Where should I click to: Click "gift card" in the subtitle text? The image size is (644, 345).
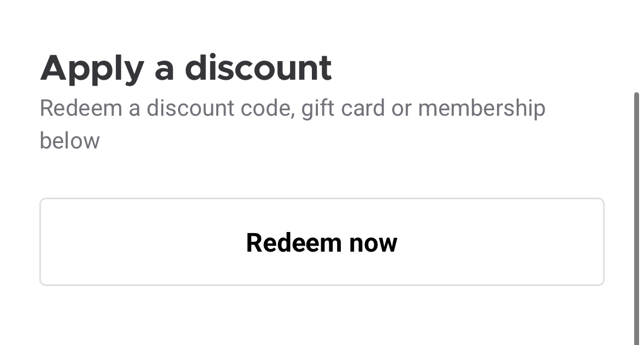pyautogui.click(x=344, y=108)
